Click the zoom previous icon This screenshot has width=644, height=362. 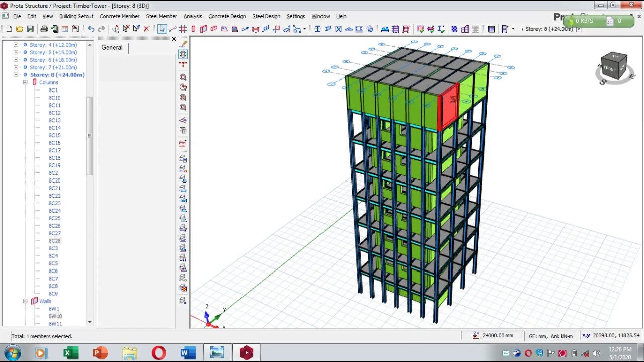pos(183,87)
